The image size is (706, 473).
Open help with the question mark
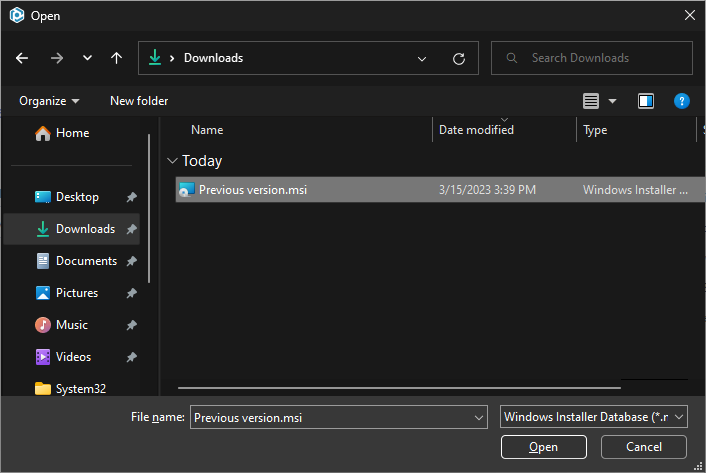click(682, 101)
